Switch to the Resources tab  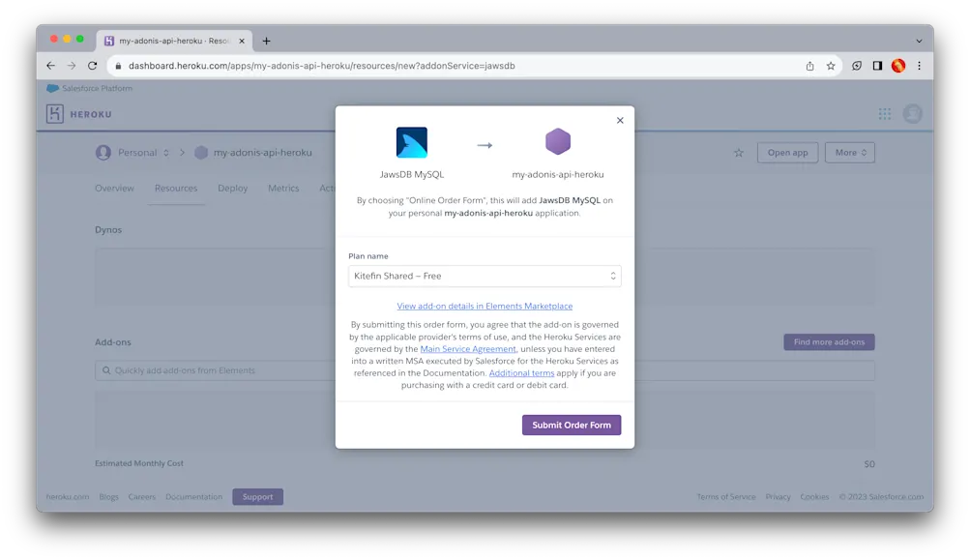176,188
